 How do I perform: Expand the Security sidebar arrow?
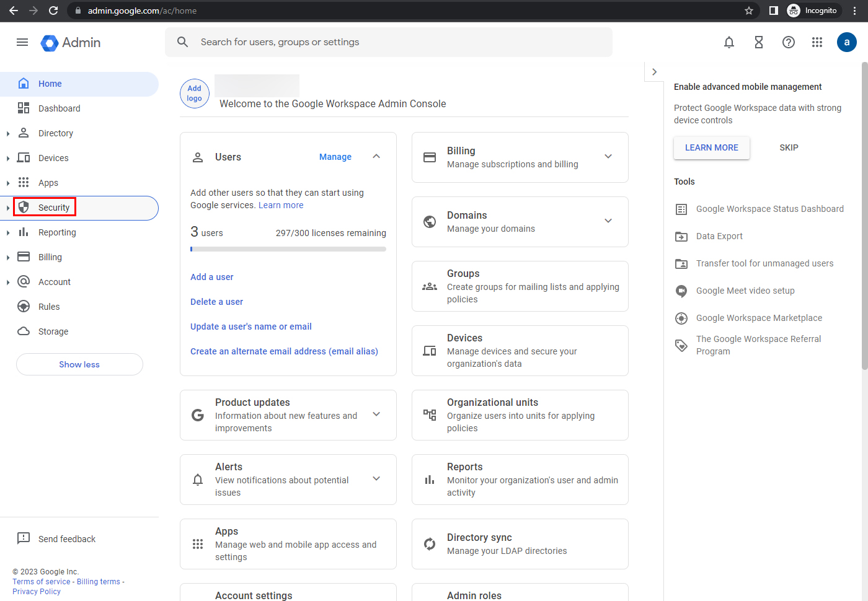(7, 208)
